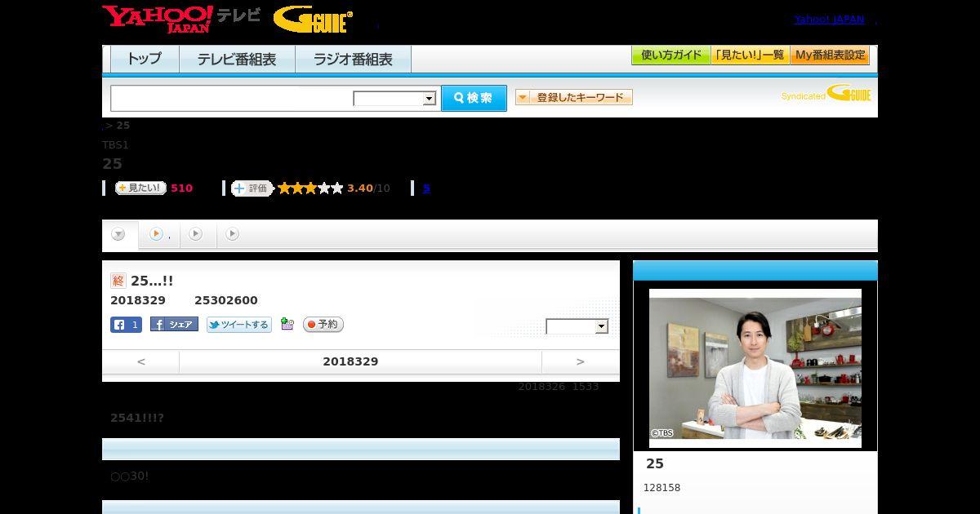The height and width of the screenshot is (514, 980).
Task: Select the fourth tab with gray play icon
Action: [x=233, y=235]
